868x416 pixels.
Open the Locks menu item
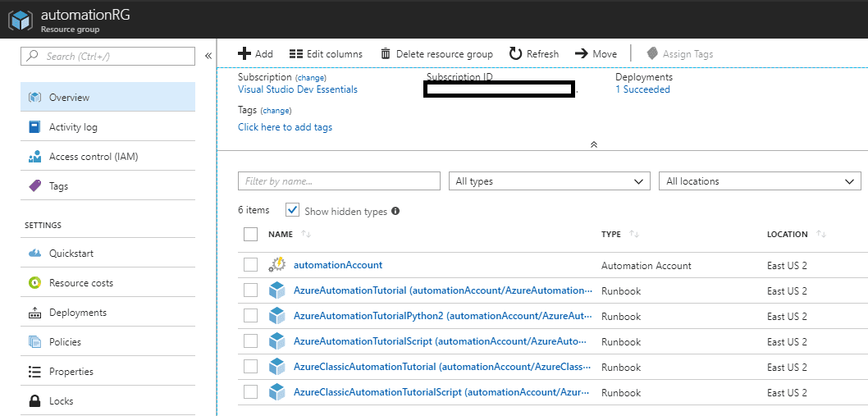pos(108,401)
